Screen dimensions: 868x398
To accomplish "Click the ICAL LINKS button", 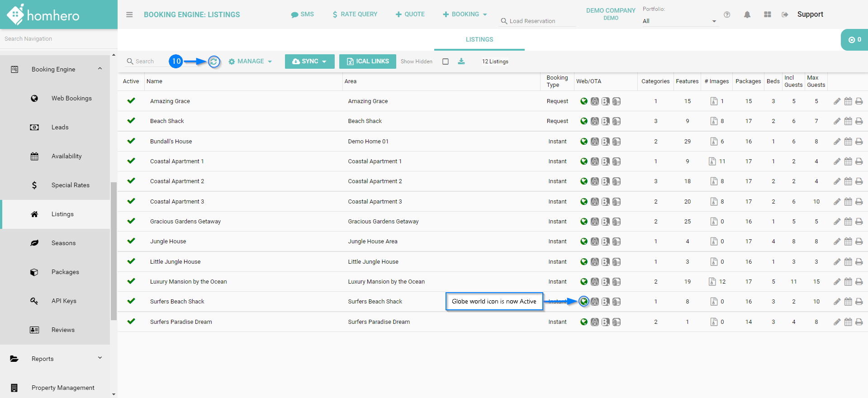I will point(367,62).
